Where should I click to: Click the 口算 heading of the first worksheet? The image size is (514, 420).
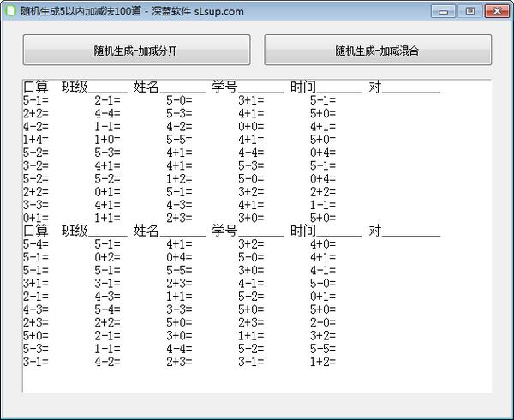36,87
